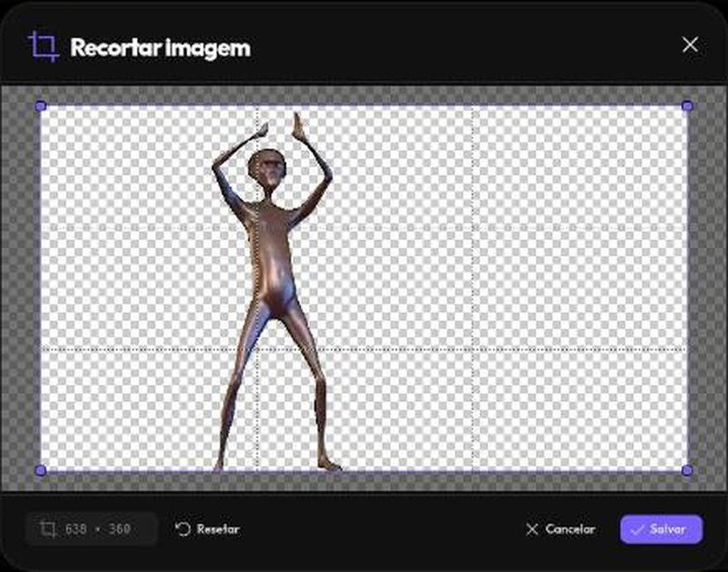Image resolution: width=728 pixels, height=572 pixels.
Task: Save the crop with Salvar
Action: coord(661,529)
